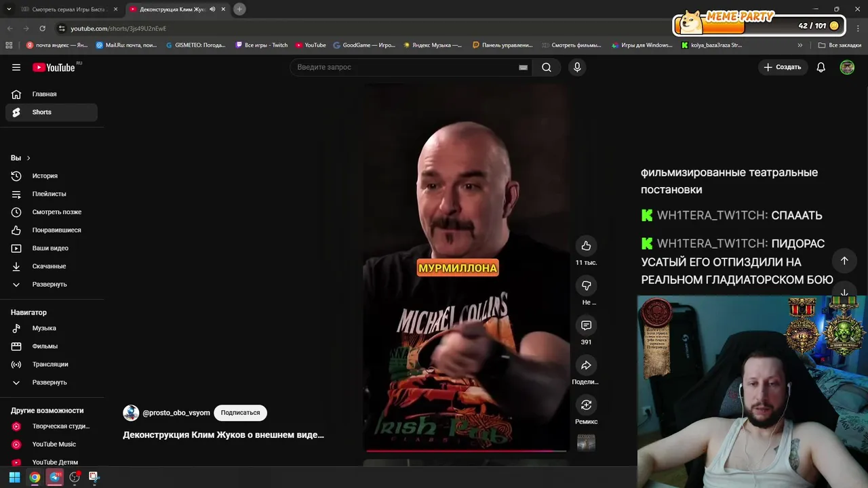Screen dimensions: 868x488
Task: Open the Chrome three-dot menu
Action: pos(859,28)
